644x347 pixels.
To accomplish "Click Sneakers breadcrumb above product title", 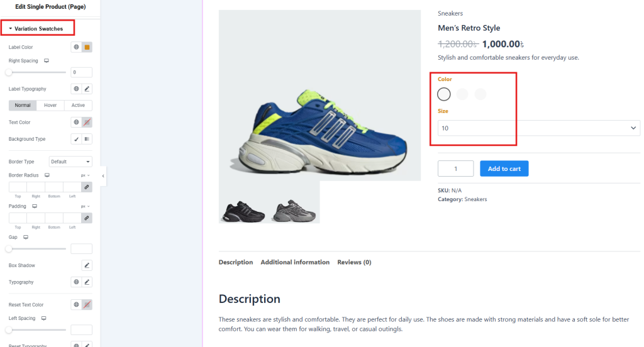I will pyautogui.click(x=450, y=14).
